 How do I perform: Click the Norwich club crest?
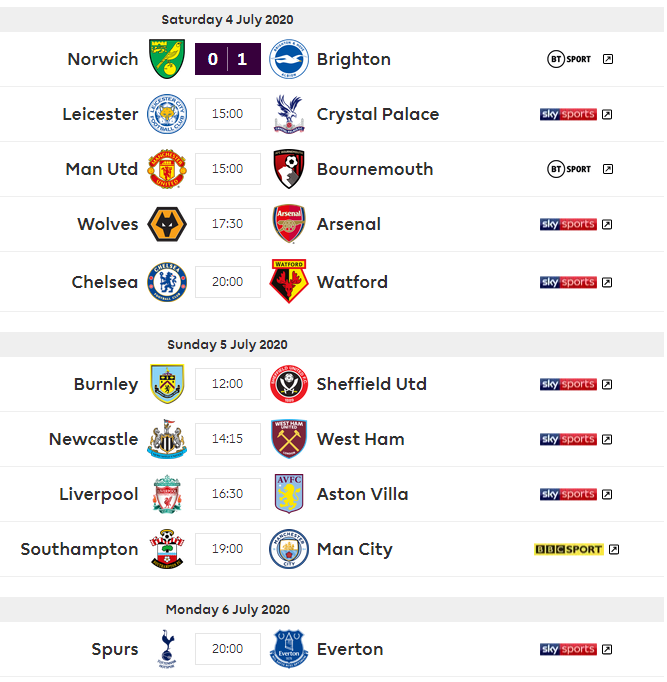point(166,59)
